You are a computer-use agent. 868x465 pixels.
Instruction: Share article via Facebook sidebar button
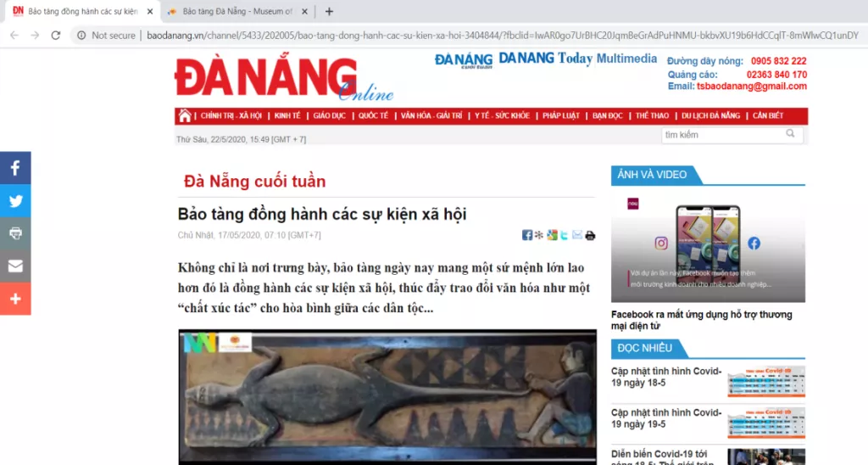point(15,168)
